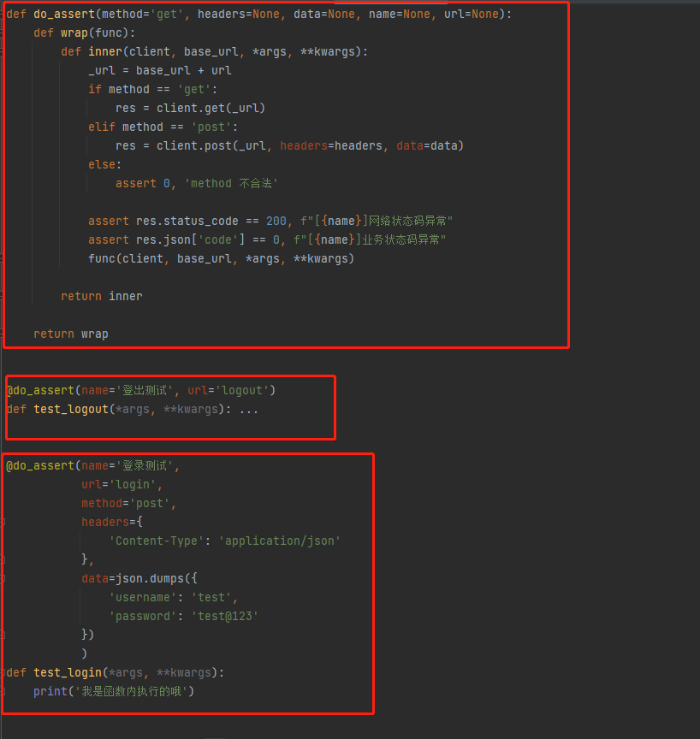700x739 pixels.
Task: Click the '登录测试' name string in the decorator
Action: click(x=145, y=466)
